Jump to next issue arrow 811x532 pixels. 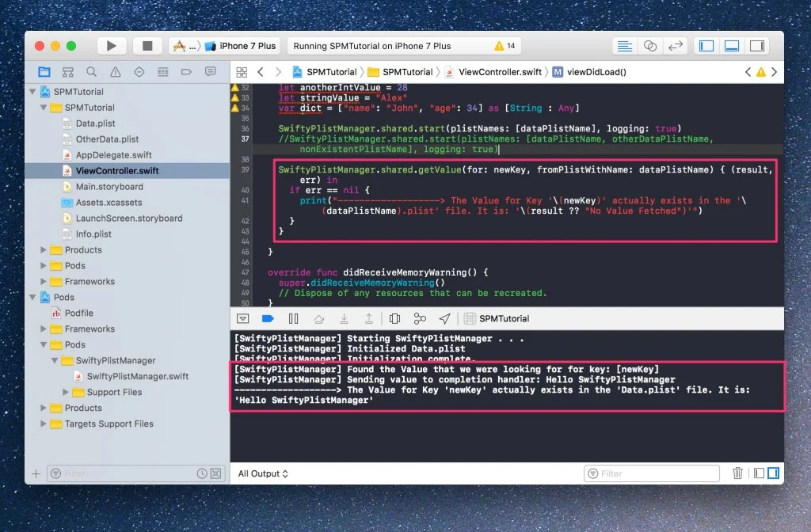click(x=775, y=72)
